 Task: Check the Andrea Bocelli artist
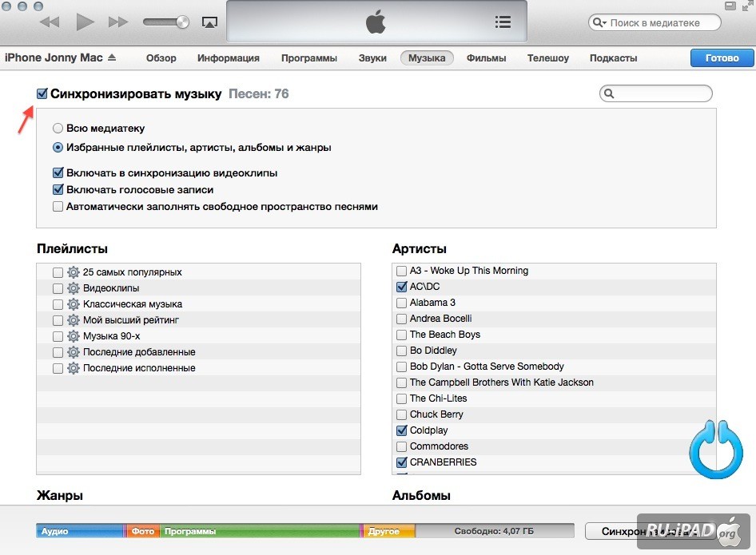(x=401, y=319)
